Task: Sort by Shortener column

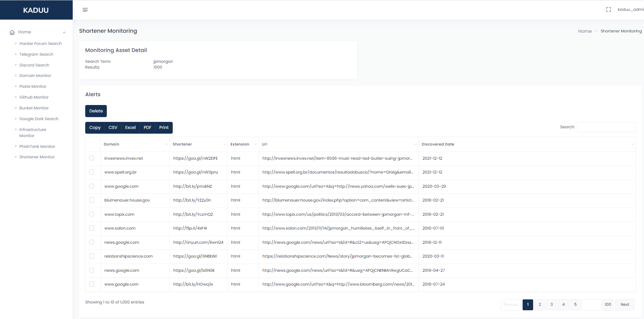Action: pyautogui.click(x=198, y=144)
